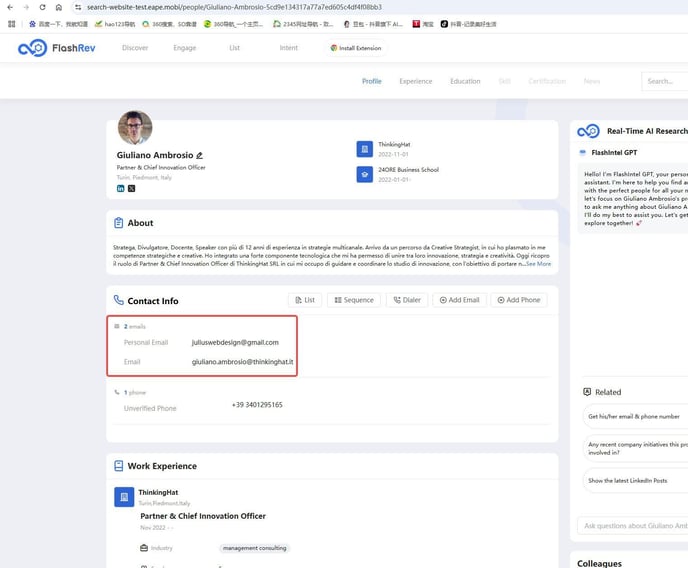688x568 pixels.
Task: Focus the 'Ask questions about Giuliano' input
Action: coord(633,525)
